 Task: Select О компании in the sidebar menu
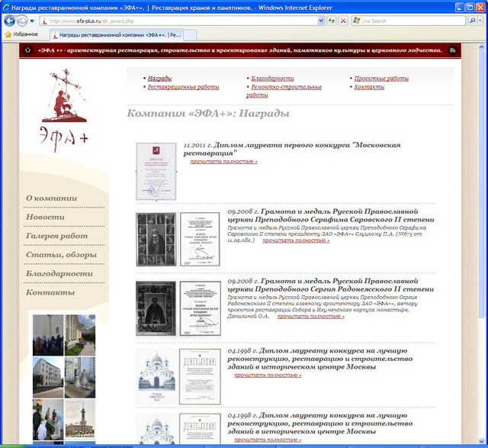click(x=51, y=198)
